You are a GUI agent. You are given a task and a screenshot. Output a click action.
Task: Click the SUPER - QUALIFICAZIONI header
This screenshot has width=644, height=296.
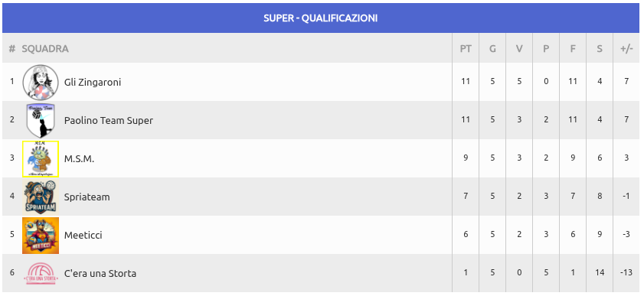pyautogui.click(x=320, y=18)
